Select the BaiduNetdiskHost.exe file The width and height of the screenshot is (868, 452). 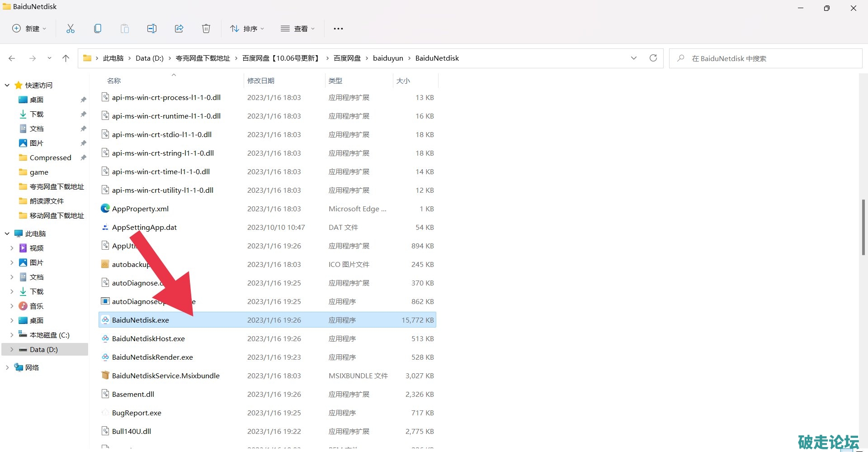click(x=148, y=338)
